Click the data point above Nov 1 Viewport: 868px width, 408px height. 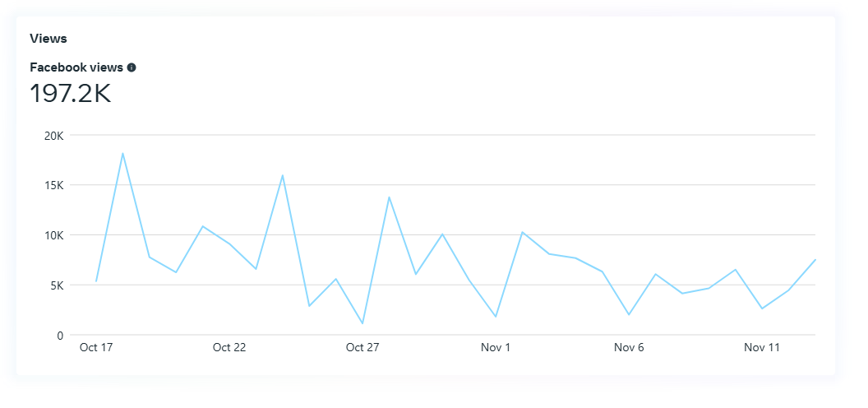(x=496, y=317)
